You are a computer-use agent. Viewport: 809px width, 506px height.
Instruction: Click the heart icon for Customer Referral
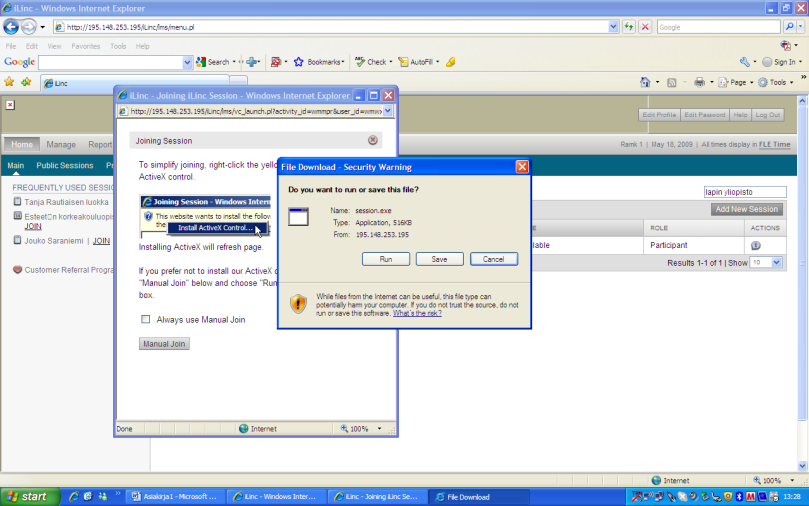click(x=17, y=269)
